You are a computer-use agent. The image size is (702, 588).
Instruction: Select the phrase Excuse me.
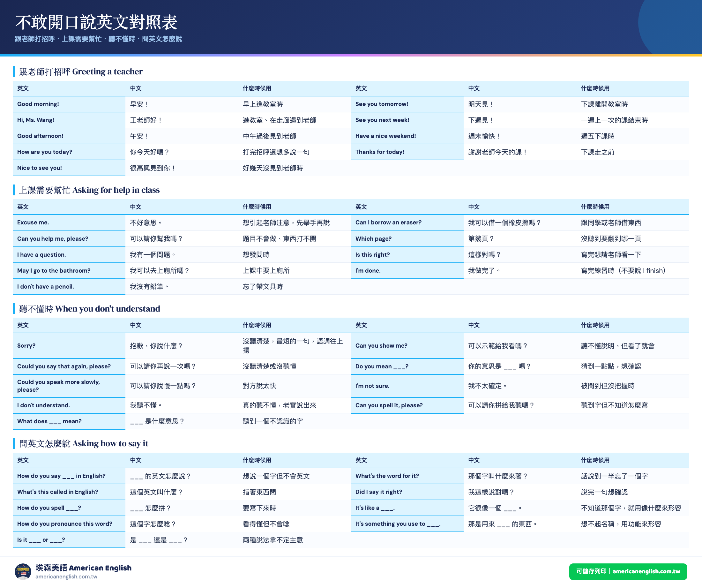tap(33, 222)
